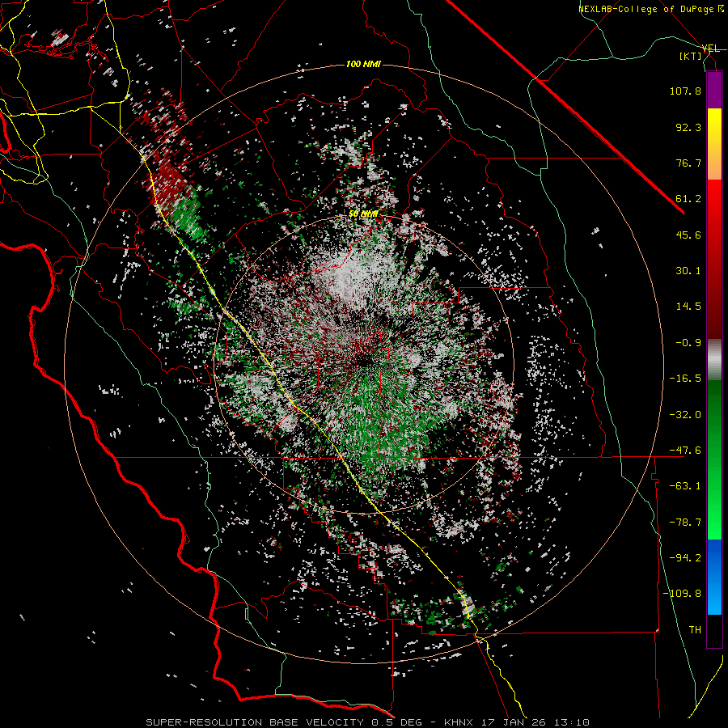This screenshot has height=728, width=728.
Task: Click the 61.2 scale value
Action: click(688, 199)
